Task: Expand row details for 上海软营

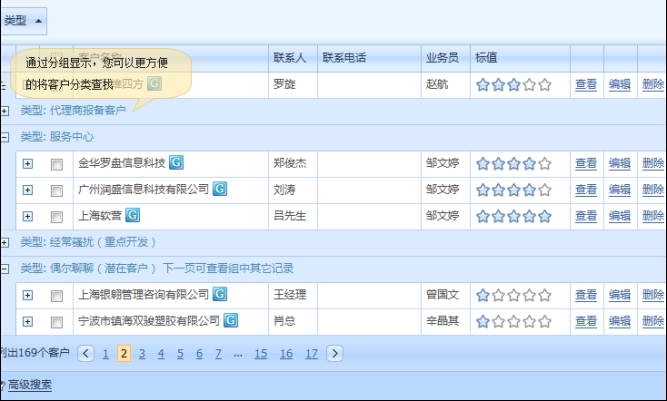Action: click(x=28, y=216)
